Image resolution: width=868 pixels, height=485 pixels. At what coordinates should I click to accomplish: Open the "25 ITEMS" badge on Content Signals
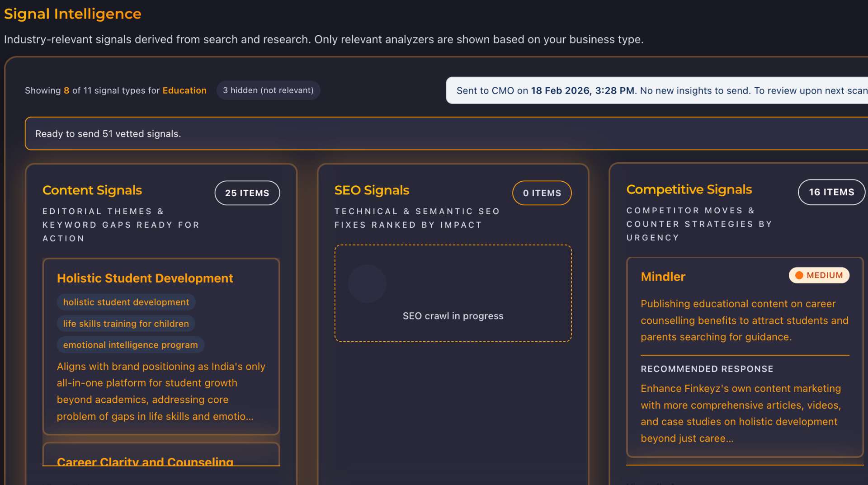[247, 193]
